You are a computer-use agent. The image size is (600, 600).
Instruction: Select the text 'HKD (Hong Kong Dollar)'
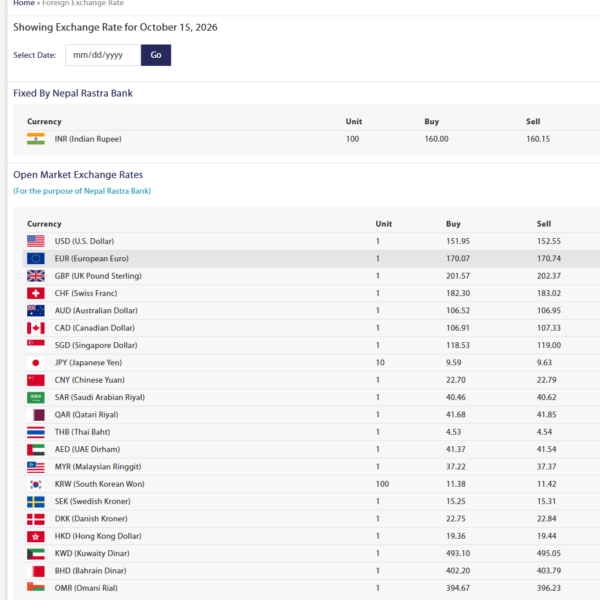tap(98, 536)
